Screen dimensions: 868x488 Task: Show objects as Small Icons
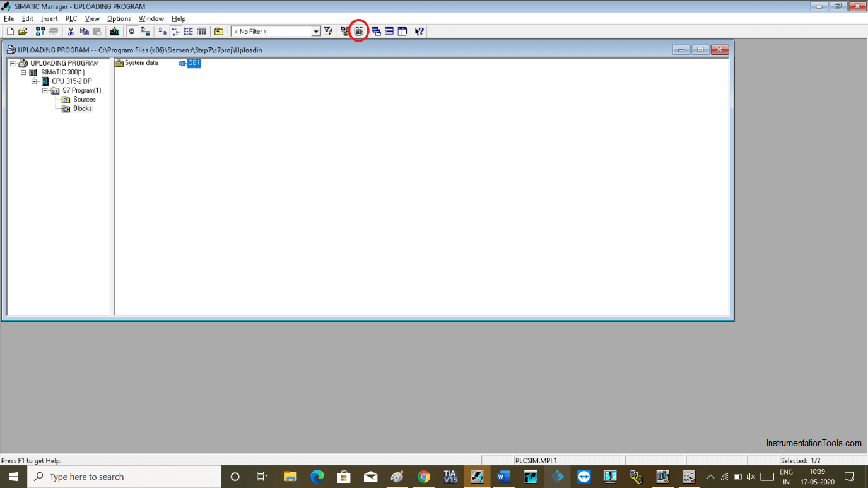[x=175, y=32]
